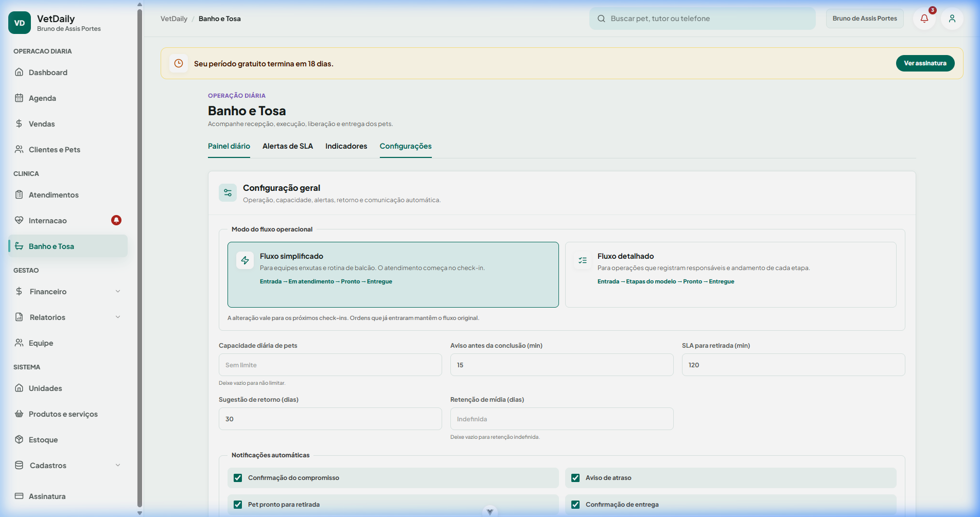Click Retenção de mídia field
The image size is (980, 517).
coord(562,419)
